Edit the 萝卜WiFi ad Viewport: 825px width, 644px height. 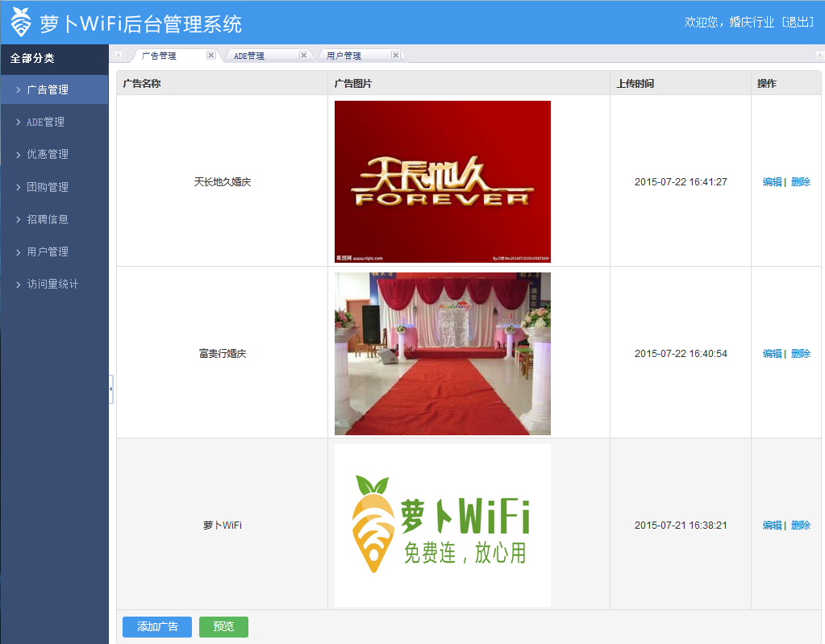(772, 526)
